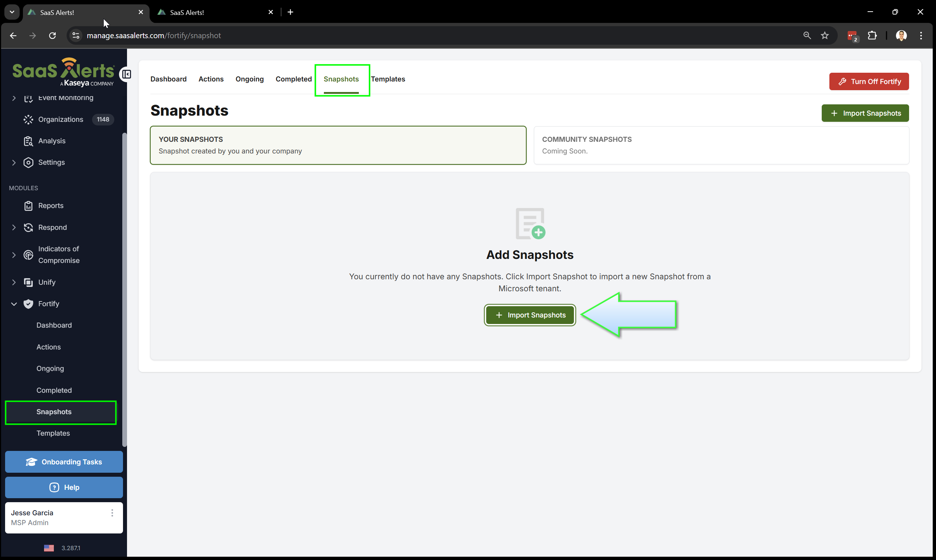Click the site information icon in the address bar
Viewport: 936px width, 560px height.
tap(76, 36)
